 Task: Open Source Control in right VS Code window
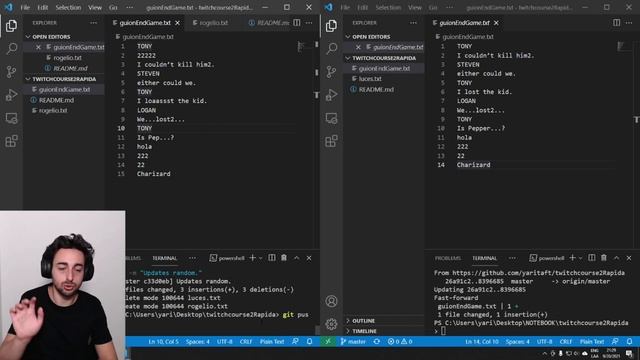331,72
